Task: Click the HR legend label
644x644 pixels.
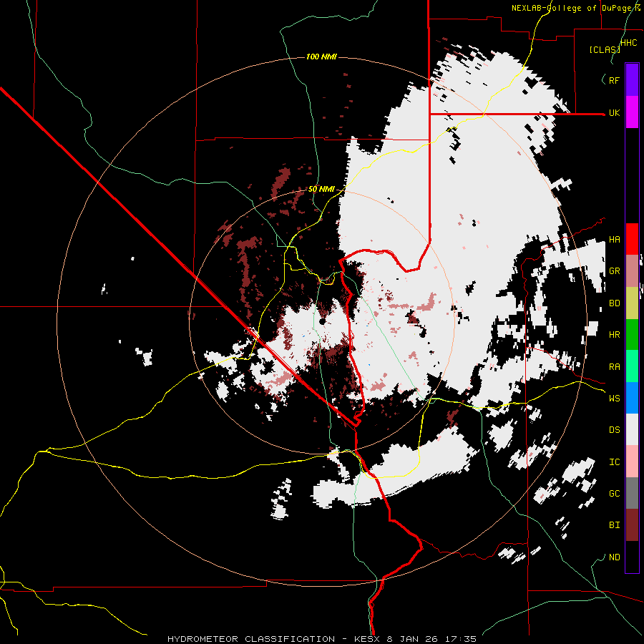Action: 614,335
